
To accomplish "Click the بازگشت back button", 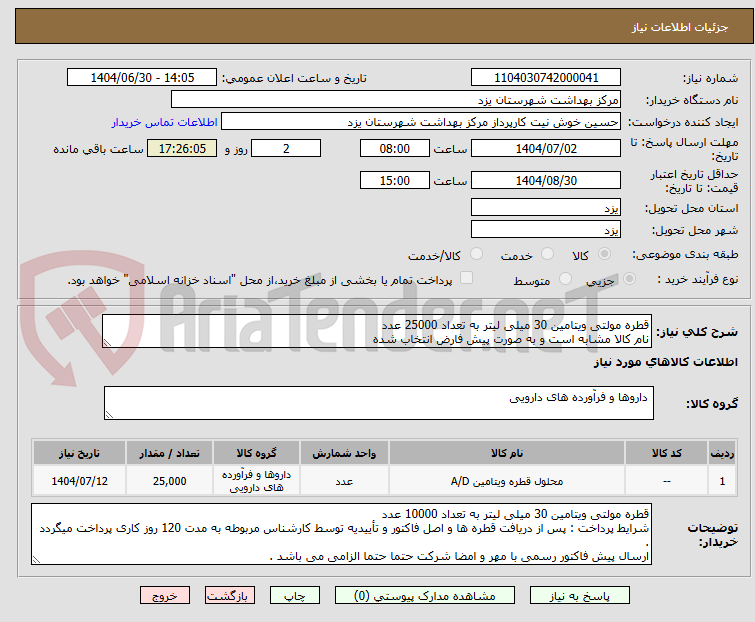I will click(230, 596).
